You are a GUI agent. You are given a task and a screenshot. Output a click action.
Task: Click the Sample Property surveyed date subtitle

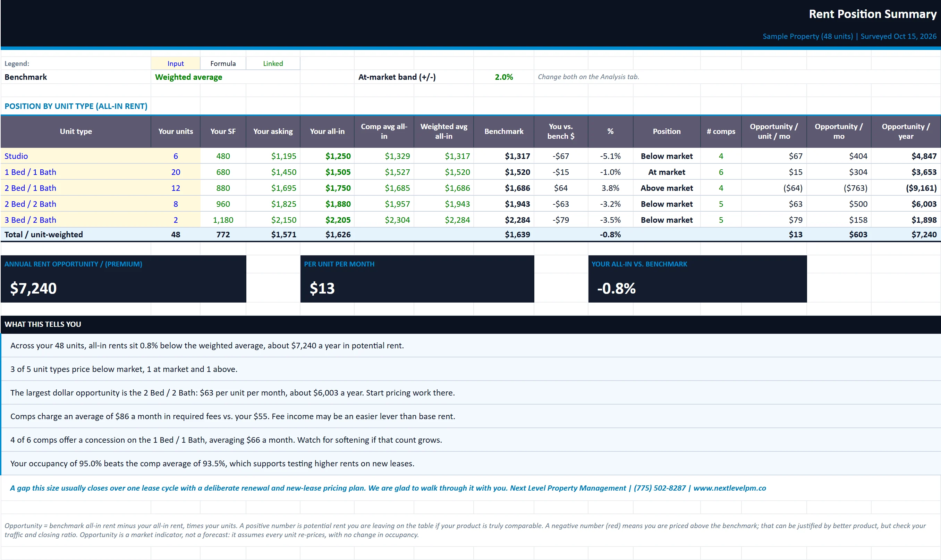pos(849,36)
